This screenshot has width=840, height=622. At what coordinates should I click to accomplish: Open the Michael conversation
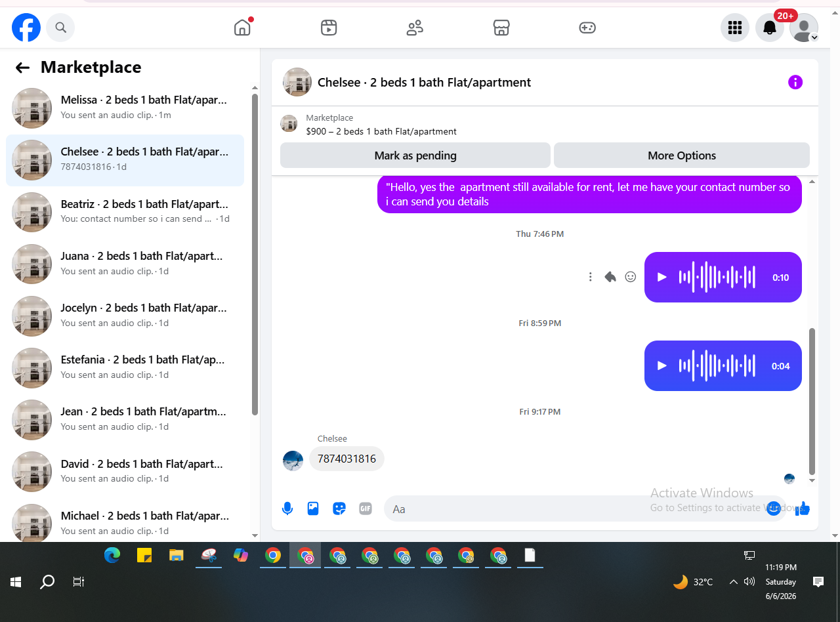tap(125, 523)
